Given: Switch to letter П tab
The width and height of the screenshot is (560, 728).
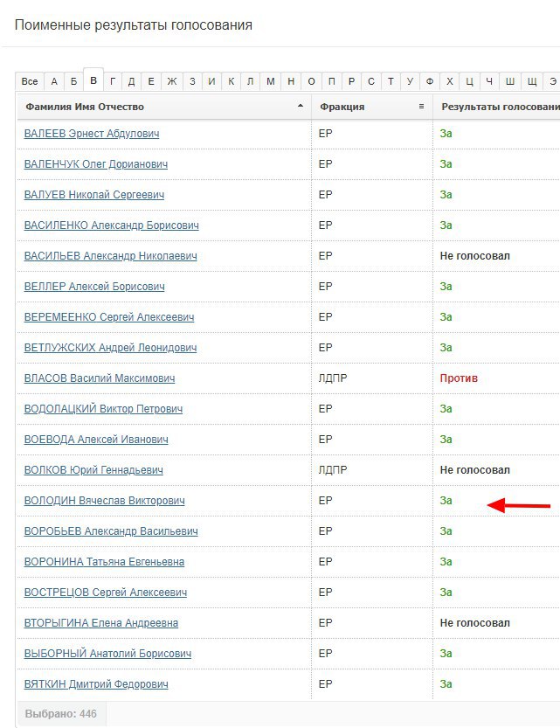Looking at the screenshot, I should tap(332, 81).
